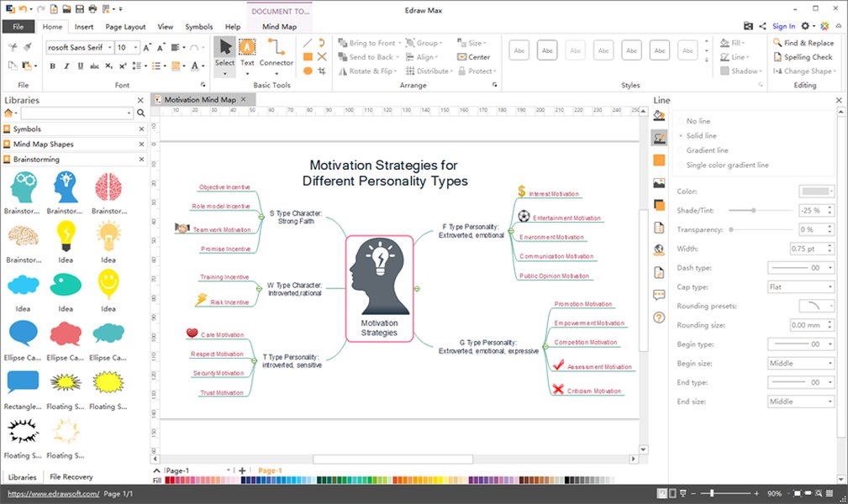This screenshot has width=848, height=504.
Task: Pick the orange rectangle shape tool
Action: pyautogui.click(x=308, y=57)
